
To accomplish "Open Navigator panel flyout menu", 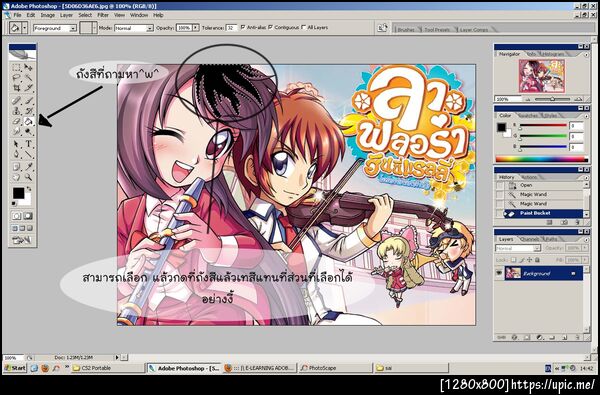I will tap(586, 55).
